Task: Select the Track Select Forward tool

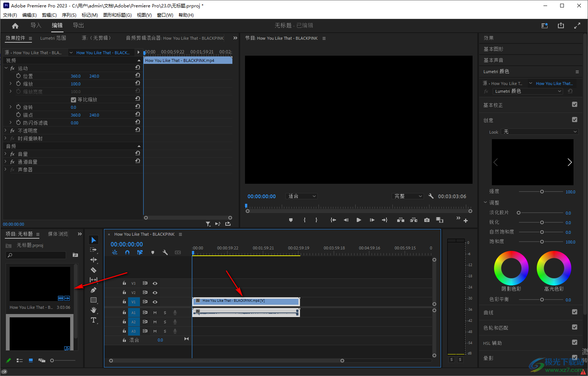Action: [94, 250]
